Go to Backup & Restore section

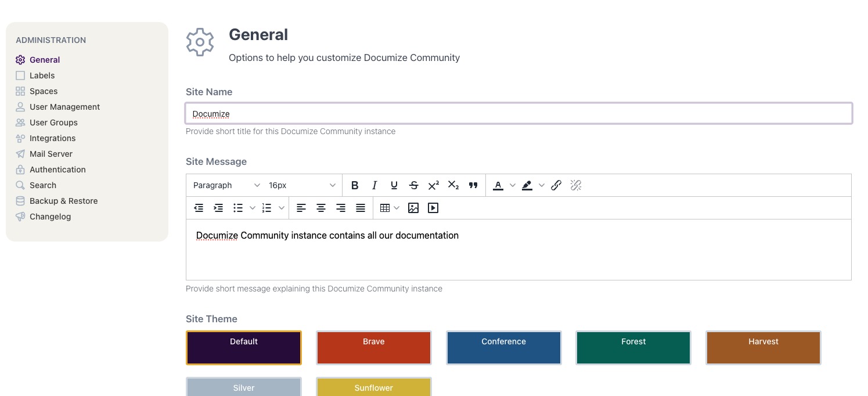pyautogui.click(x=63, y=201)
